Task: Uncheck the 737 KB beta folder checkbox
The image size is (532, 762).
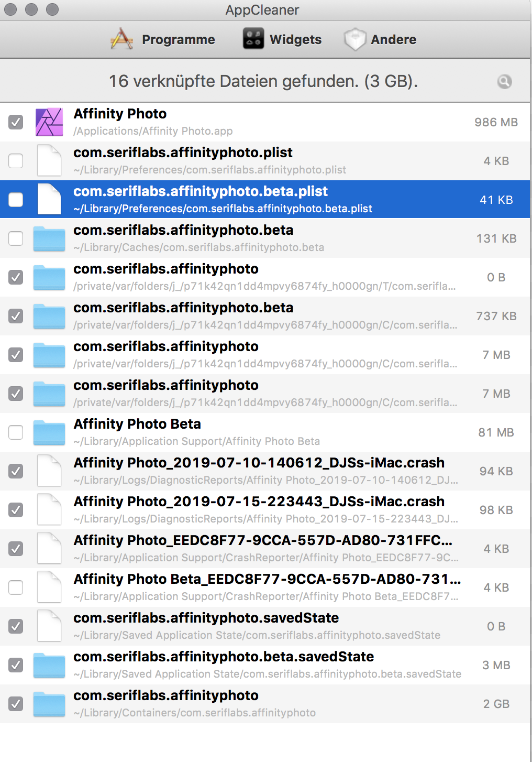Action: point(16,316)
